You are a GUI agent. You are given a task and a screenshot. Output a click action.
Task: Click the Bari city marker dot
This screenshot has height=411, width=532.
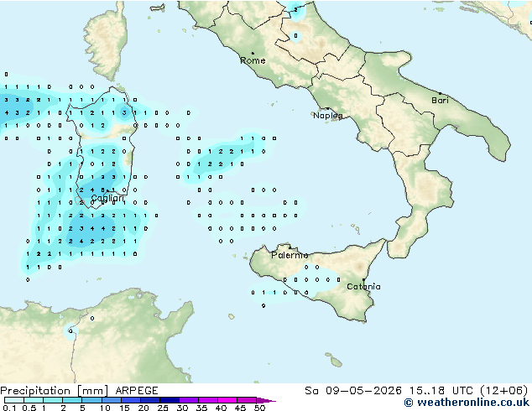point(440,93)
